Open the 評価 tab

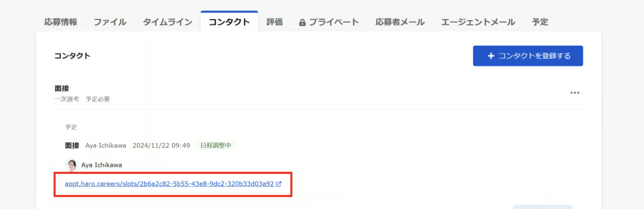[275, 22]
